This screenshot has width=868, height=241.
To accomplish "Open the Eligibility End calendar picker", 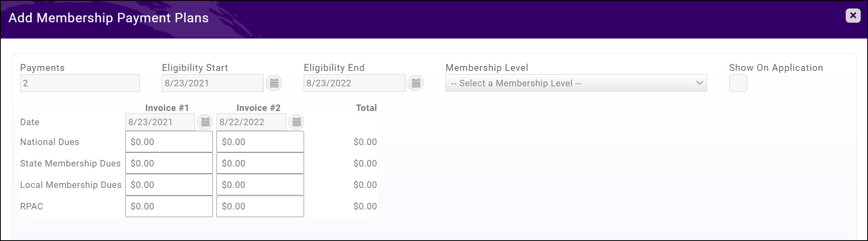I will (416, 83).
